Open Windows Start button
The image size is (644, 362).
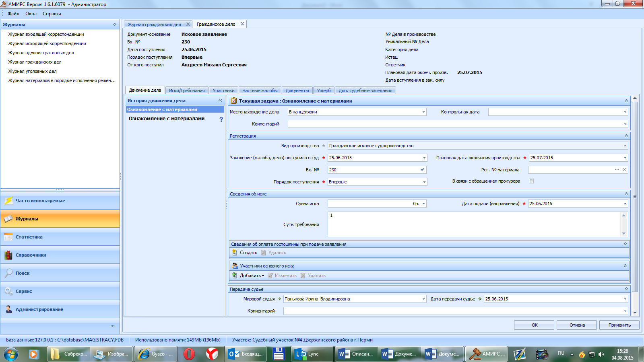11,354
